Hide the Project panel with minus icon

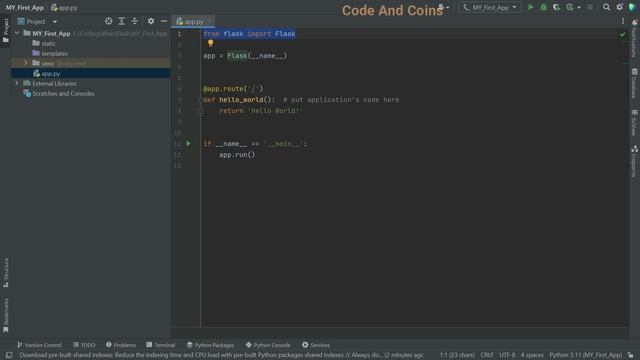coord(164,21)
